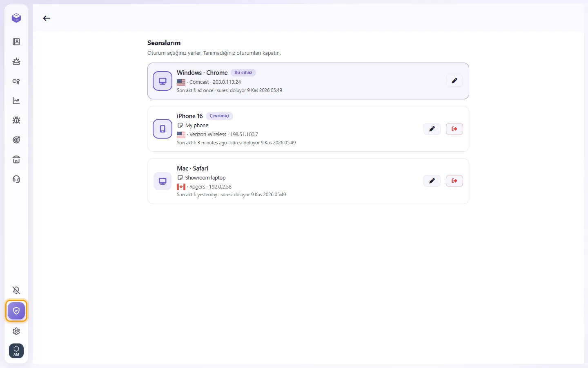Screen dimensions: 588x368
Task: Click the 'Çevrimiçi' status badge
Action: pos(219,116)
